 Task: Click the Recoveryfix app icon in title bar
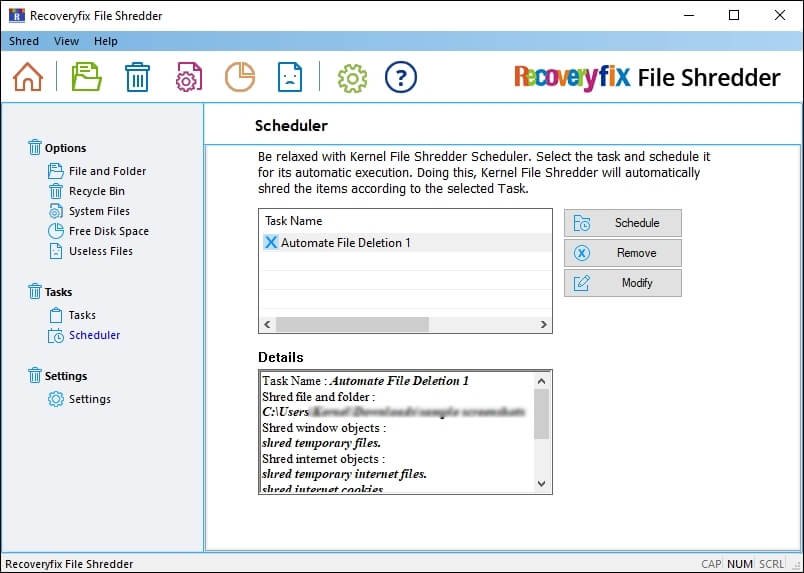17,15
